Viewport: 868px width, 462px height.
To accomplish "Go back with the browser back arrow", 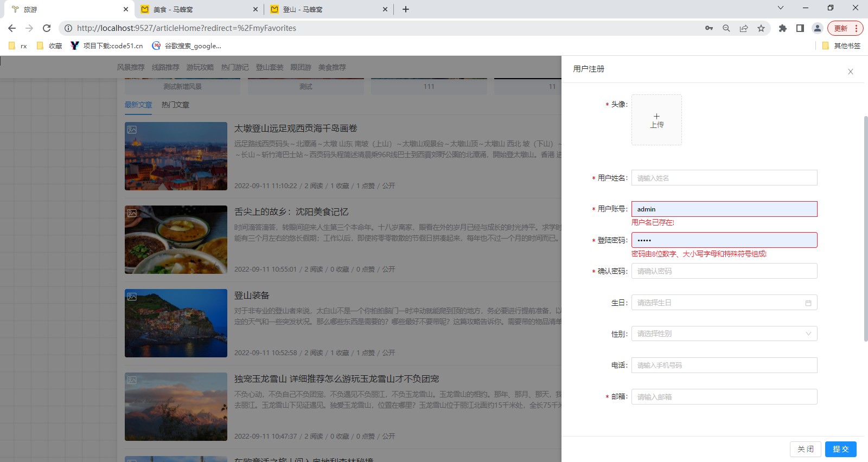I will coord(12,28).
